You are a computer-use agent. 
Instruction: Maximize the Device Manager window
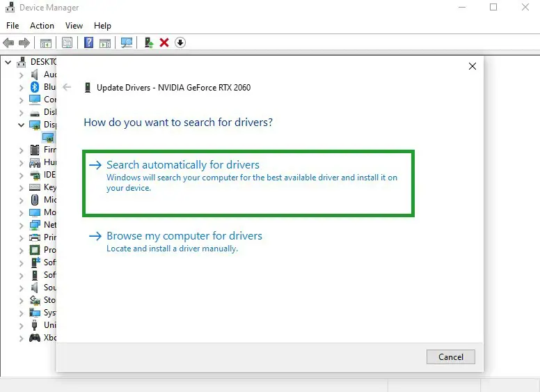pos(493,7)
